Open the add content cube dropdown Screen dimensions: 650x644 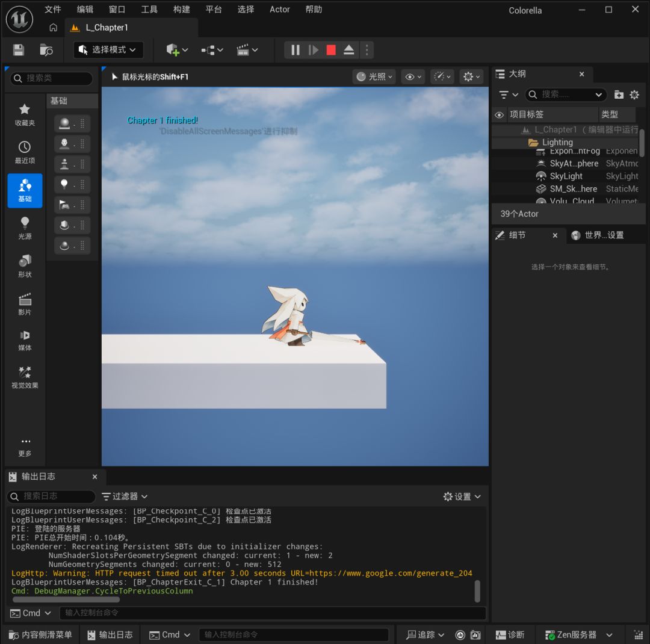(177, 50)
